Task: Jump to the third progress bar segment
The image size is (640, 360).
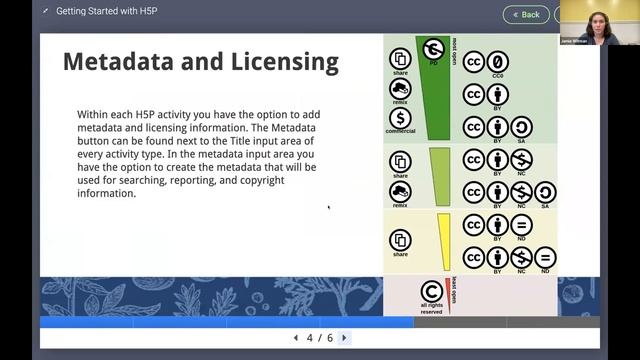Action: click(x=273, y=322)
